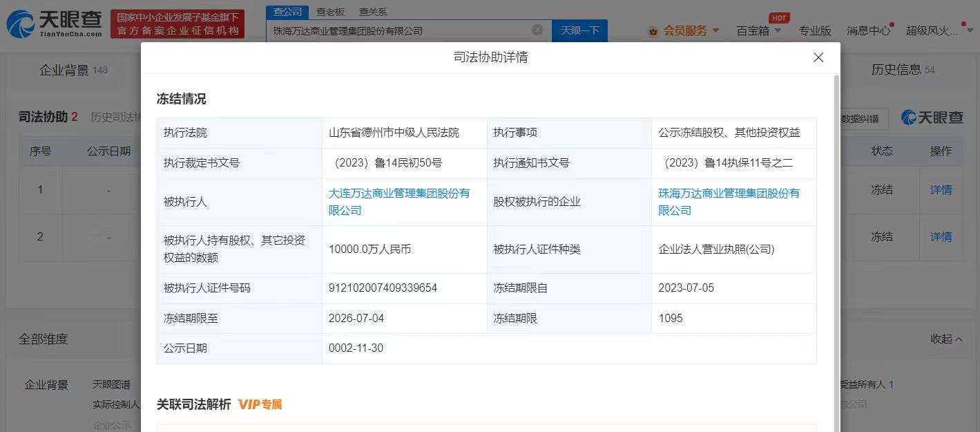The height and width of the screenshot is (432, 980).
Task: Click 详情 link in row 2
Action: pyautogui.click(x=941, y=237)
